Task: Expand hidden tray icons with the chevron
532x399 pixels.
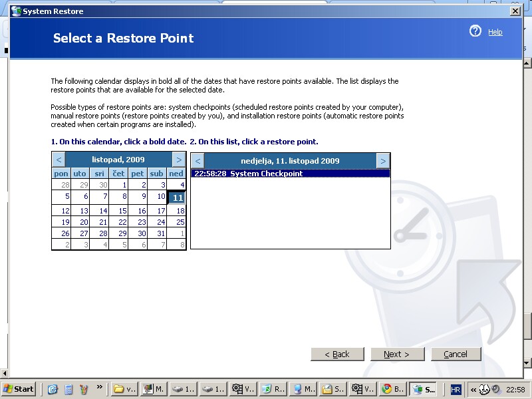Action: 473,390
